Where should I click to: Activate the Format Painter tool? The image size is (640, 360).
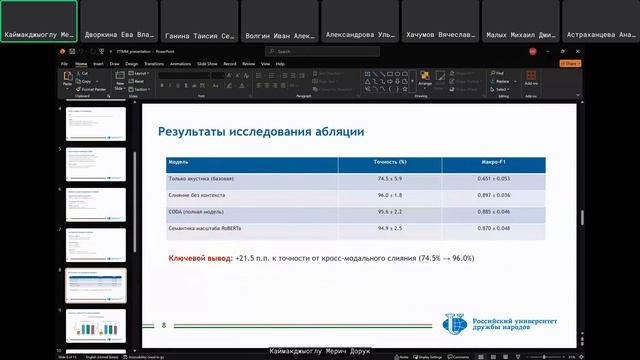[x=91, y=89]
